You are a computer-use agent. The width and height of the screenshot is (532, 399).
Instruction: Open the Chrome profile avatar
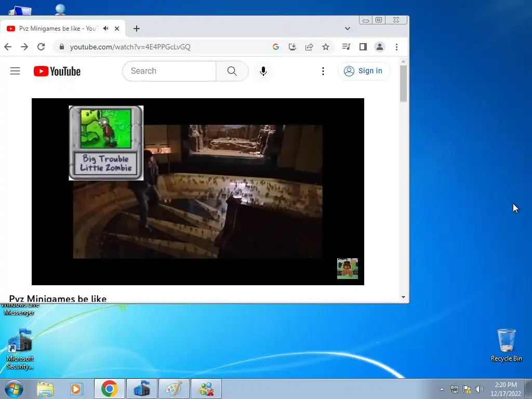point(380,47)
